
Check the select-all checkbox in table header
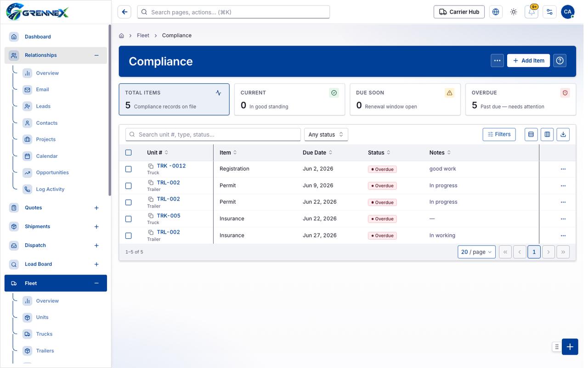(129, 153)
